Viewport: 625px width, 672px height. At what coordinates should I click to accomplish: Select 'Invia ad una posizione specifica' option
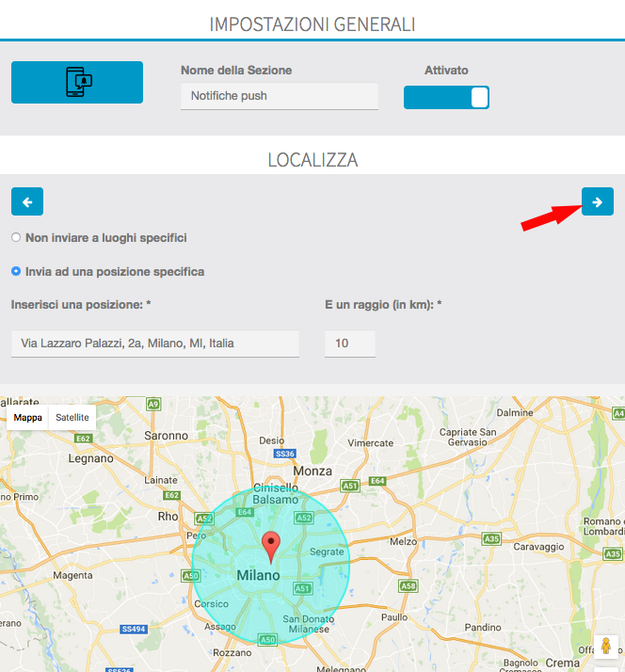[16, 272]
